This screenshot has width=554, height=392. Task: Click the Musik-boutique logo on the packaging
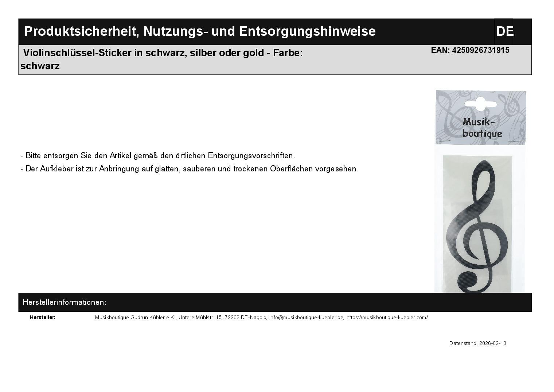482,128
